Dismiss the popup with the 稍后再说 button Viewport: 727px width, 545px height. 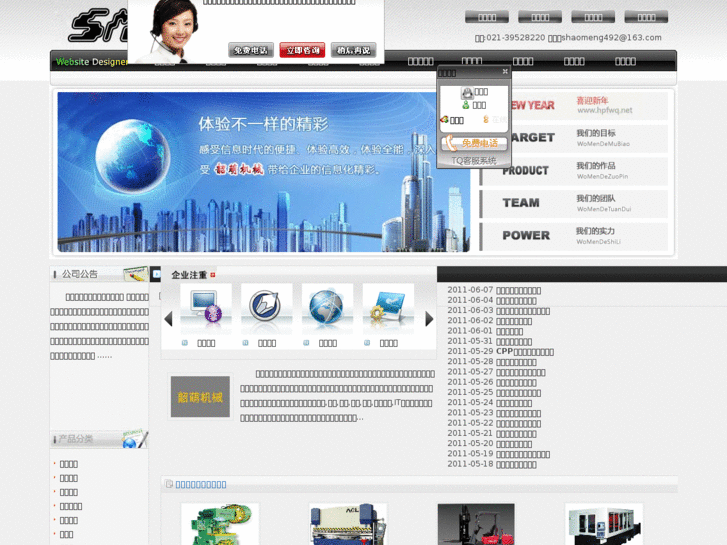[x=353, y=50]
